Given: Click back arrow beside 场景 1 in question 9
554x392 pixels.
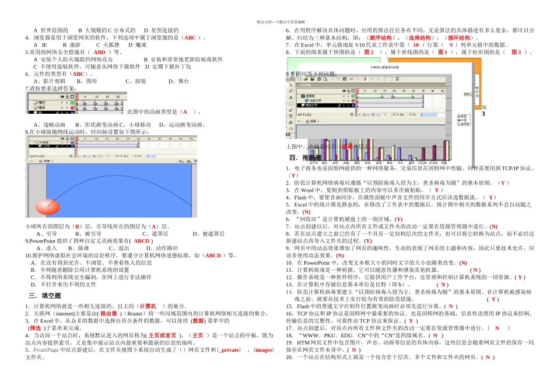Looking at the screenshot, I should [299, 121].
